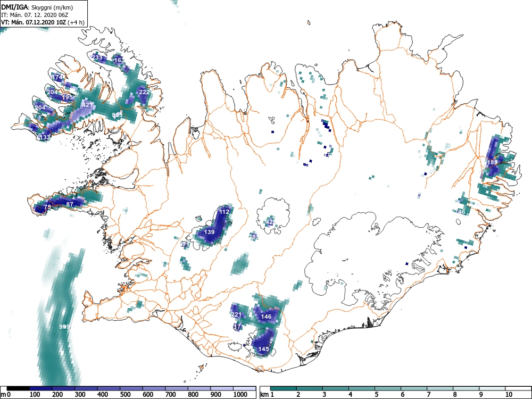Click the 900–1000 m pale lilac legend swatch
This screenshot has height=399, width=532.
(222, 388)
